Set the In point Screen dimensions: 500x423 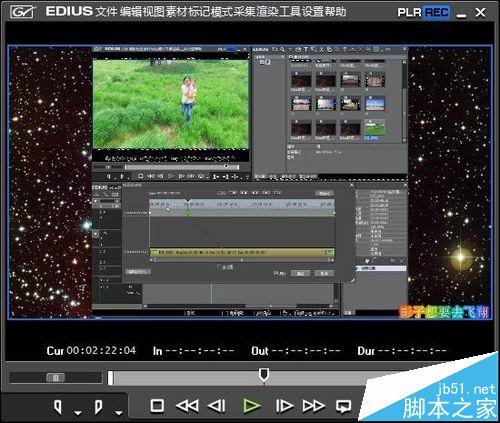point(58,407)
